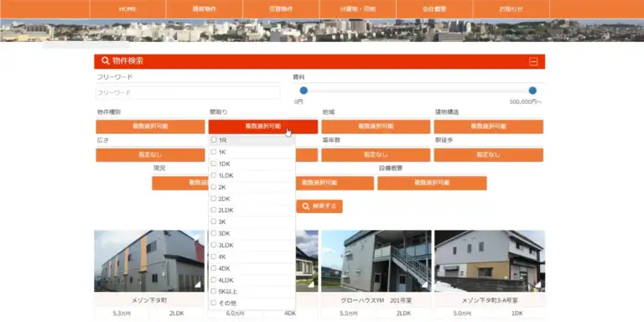Select the 3DK checkbox
644x322 pixels.
(x=214, y=233)
